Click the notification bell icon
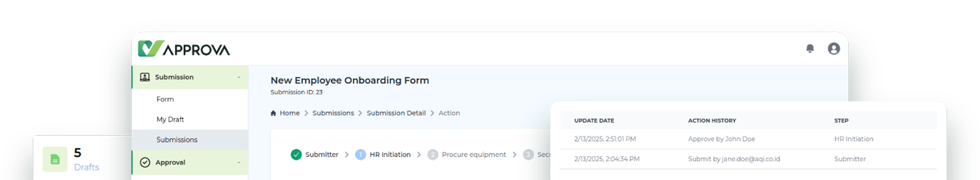This screenshot has width=980, height=180. point(810,48)
